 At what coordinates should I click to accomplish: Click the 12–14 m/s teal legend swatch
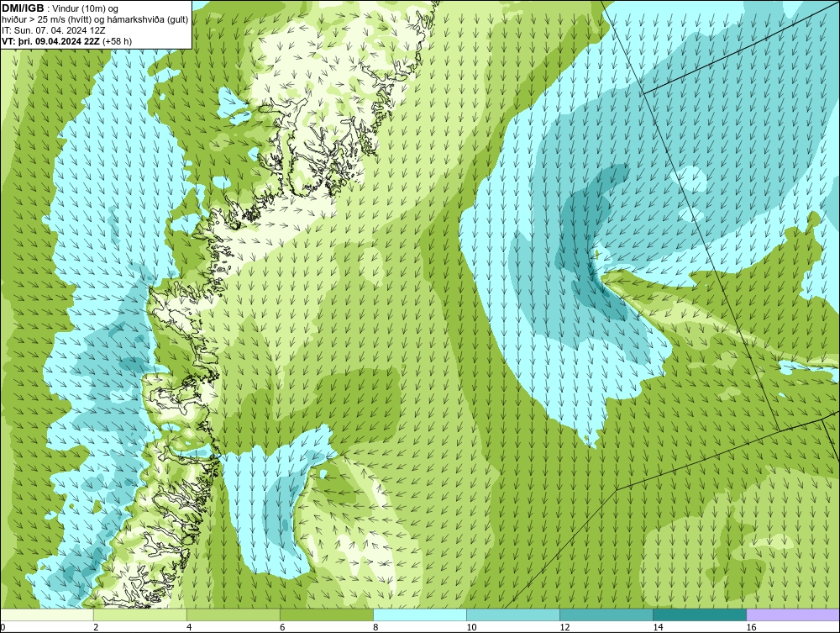[606, 615]
